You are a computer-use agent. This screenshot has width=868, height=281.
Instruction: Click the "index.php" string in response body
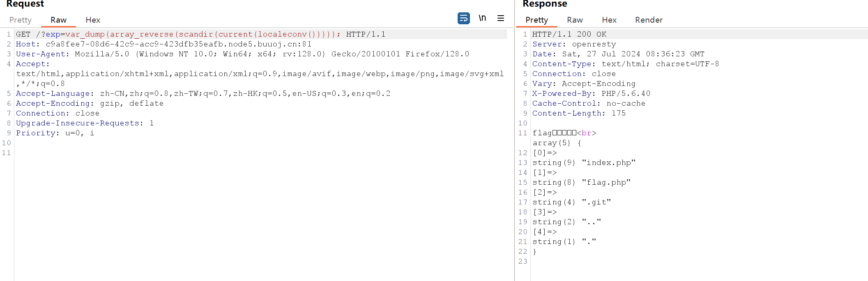pyautogui.click(x=609, y=163)
